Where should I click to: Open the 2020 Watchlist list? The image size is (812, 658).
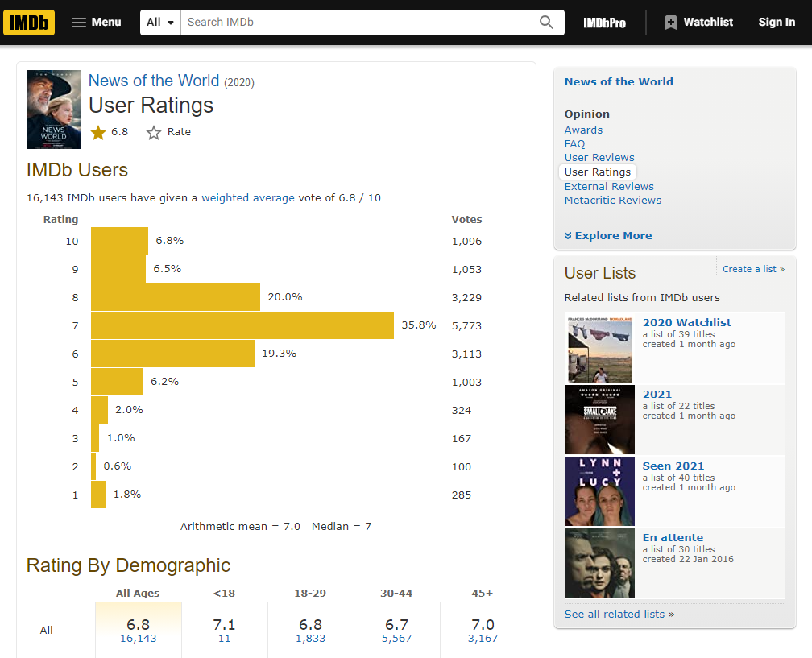(686, 322)
